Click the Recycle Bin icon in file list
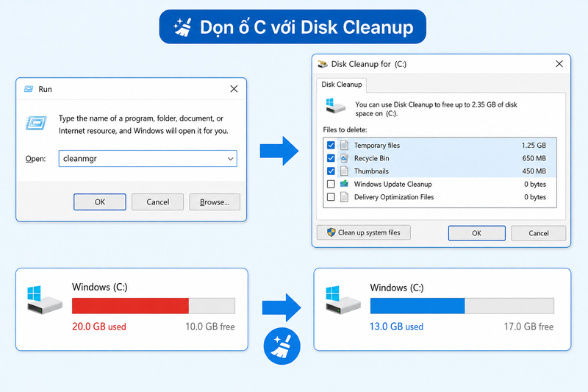Viewport: 588px width, 392px height. pos(344,158)
